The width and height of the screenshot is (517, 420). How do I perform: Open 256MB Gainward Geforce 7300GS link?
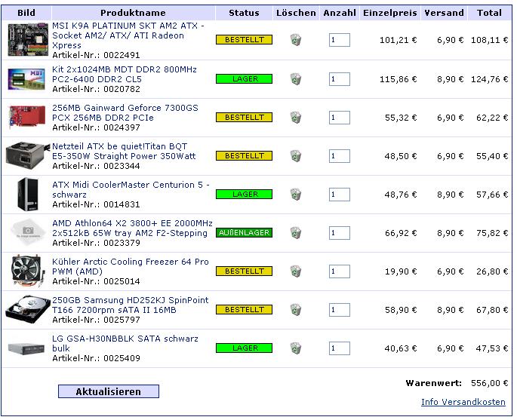point(125,112)
